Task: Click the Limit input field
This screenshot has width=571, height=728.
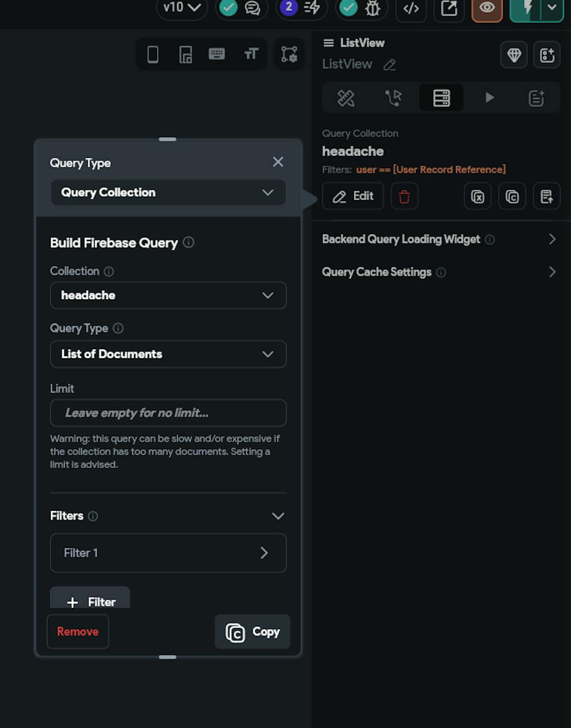Action: point(168,413)
